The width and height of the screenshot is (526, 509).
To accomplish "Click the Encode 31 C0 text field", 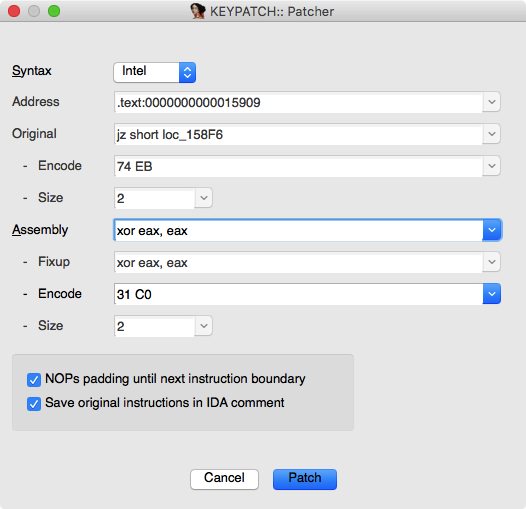I will click(298, 294).
